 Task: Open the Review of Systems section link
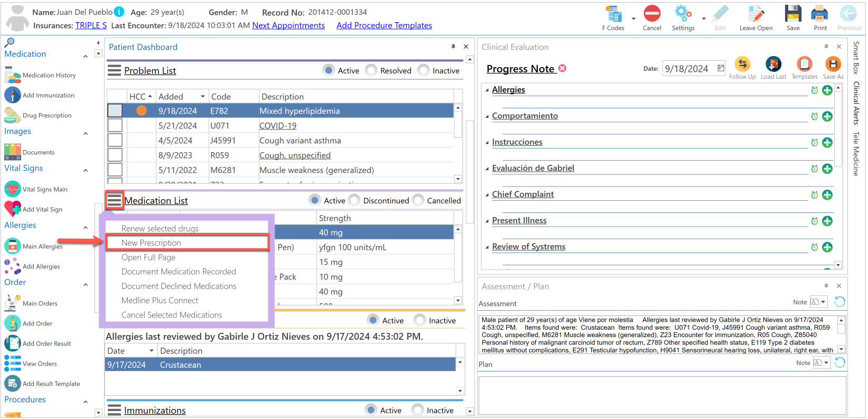tap(528, 247)
